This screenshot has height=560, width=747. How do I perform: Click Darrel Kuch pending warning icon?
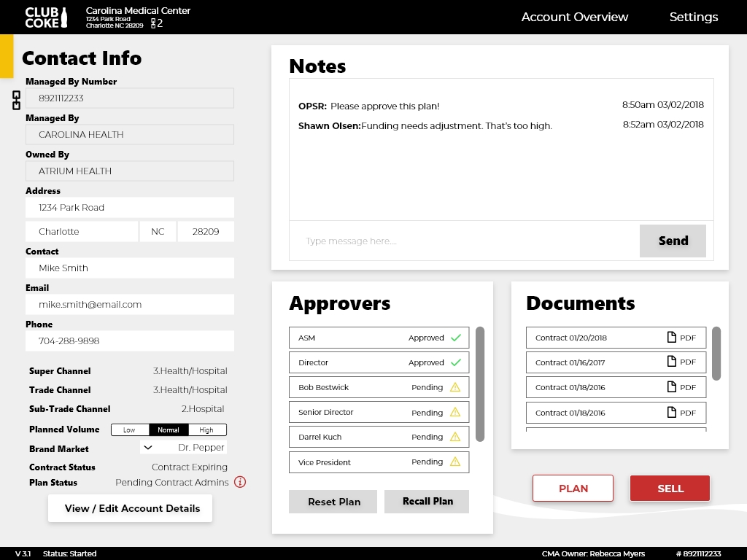pyautogui.click(x=455, y=437)
